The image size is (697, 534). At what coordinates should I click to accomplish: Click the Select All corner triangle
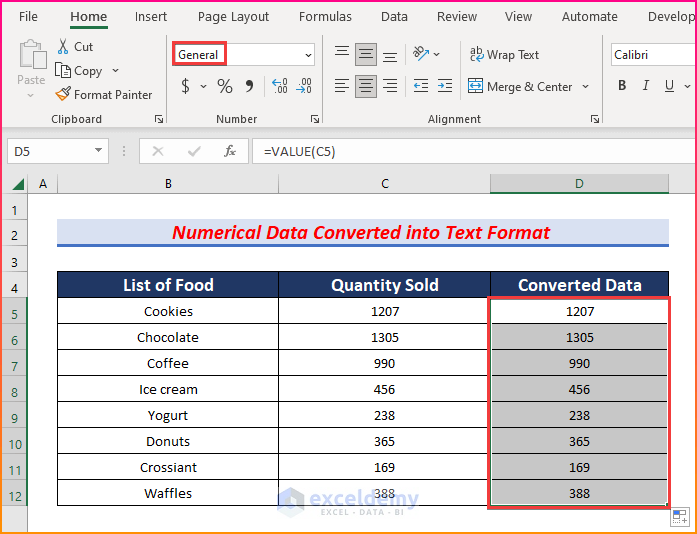click(x=18, y=184)
